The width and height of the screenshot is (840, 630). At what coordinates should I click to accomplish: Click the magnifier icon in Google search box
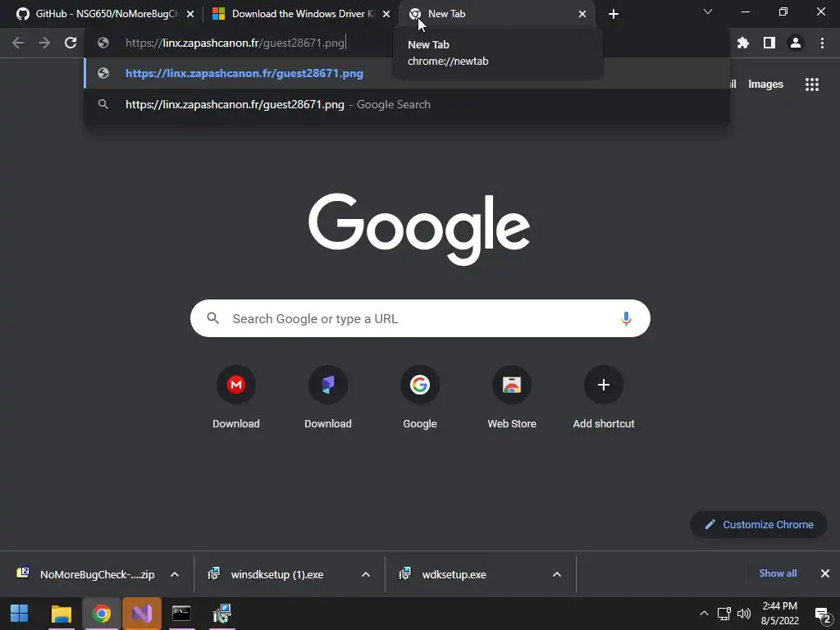213,318
